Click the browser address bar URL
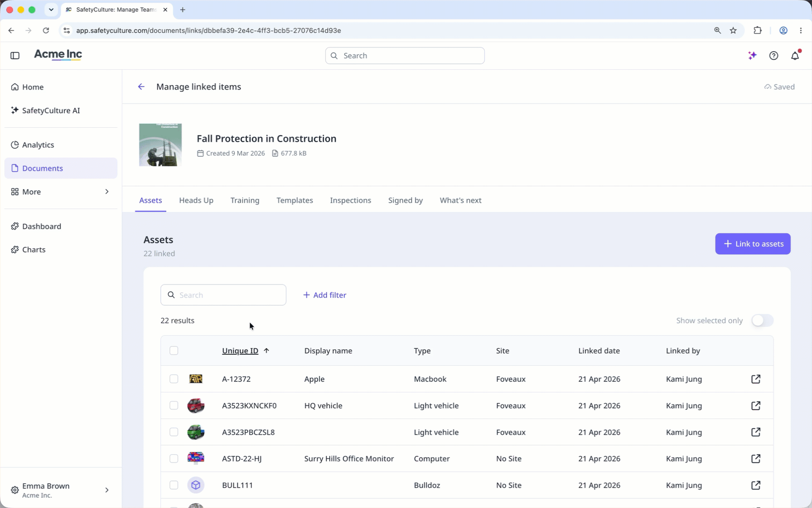The width and height of the screenshot is (812, 508). pyautogui.click(x=209, y=30)
